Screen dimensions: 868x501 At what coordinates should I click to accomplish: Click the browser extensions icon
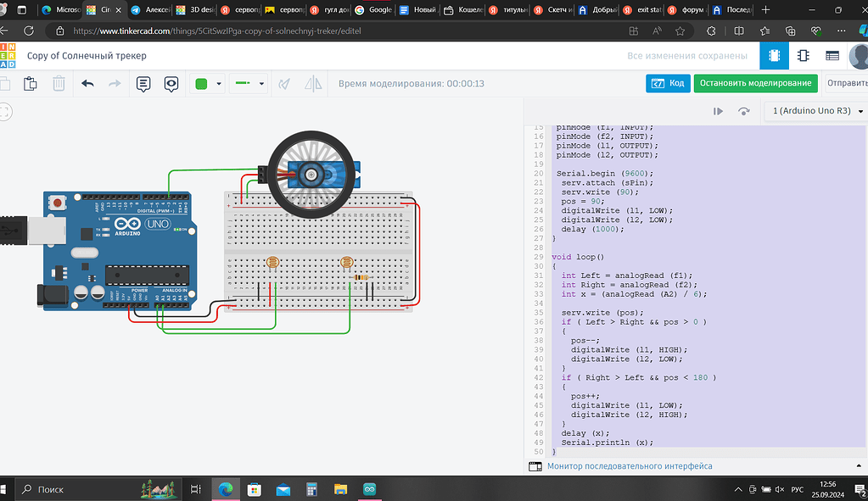711,31
